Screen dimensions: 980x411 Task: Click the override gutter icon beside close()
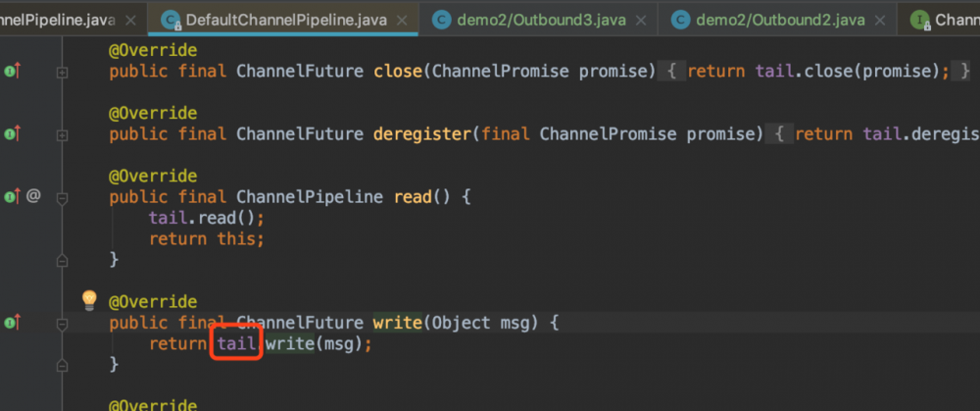point(13,71)
